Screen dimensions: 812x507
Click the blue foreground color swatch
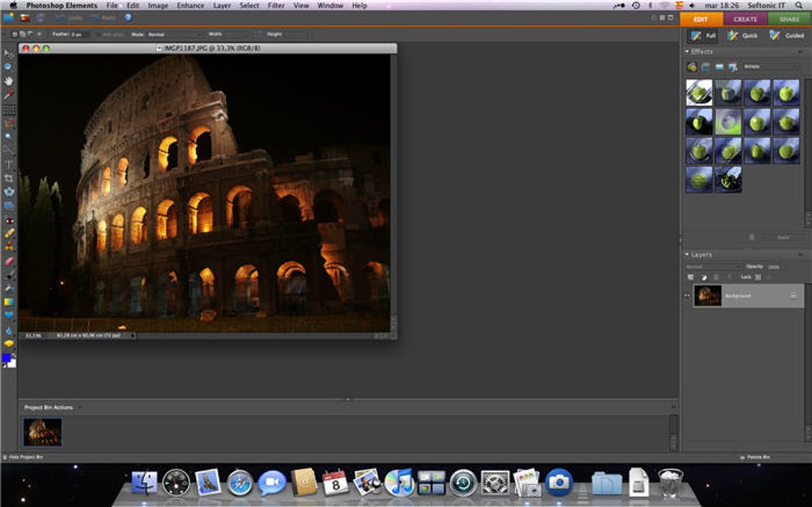click(7, 358)
